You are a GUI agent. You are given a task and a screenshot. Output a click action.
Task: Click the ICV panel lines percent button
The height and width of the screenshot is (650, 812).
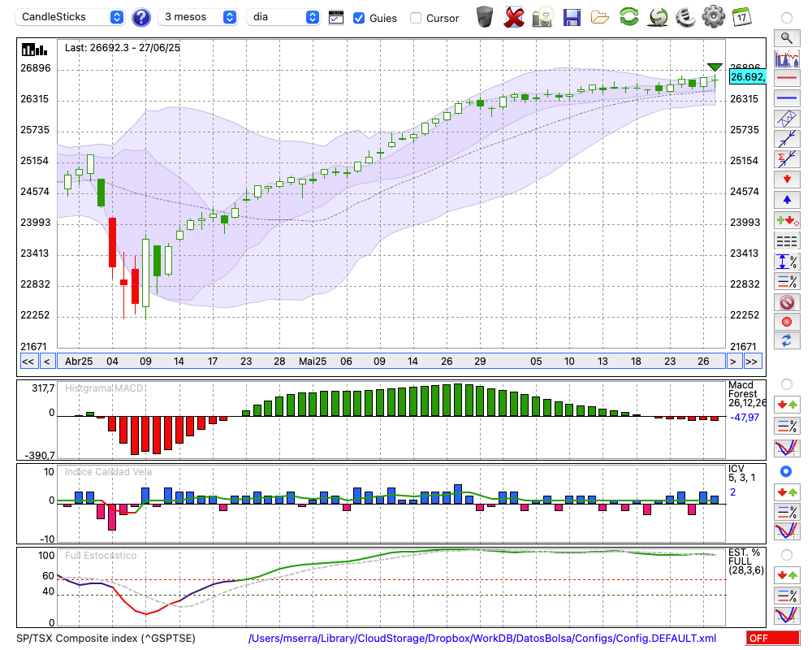click(787, 512)
